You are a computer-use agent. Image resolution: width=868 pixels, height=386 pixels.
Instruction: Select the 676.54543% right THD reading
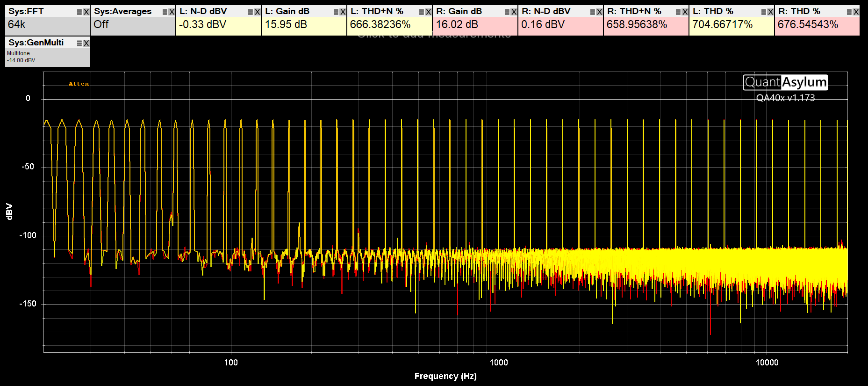(808, 24)
